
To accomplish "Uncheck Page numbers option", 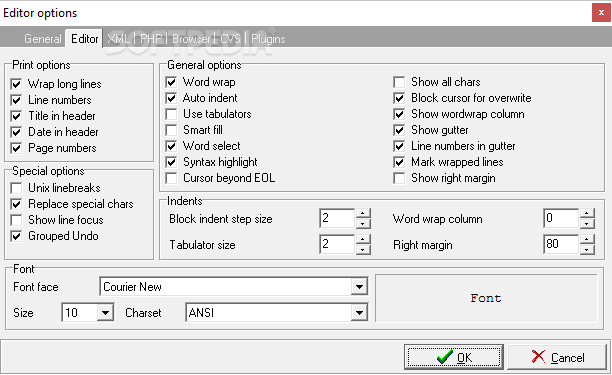I will (16, 148).
